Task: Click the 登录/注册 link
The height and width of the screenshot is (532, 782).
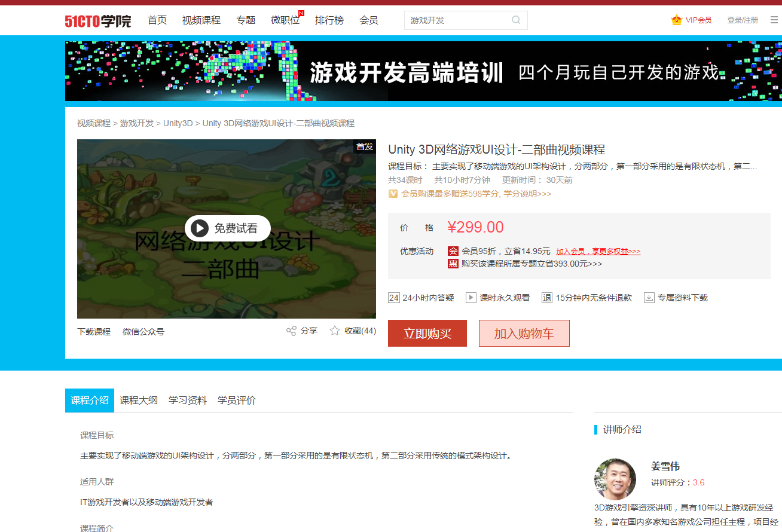Action: point(743,20)
